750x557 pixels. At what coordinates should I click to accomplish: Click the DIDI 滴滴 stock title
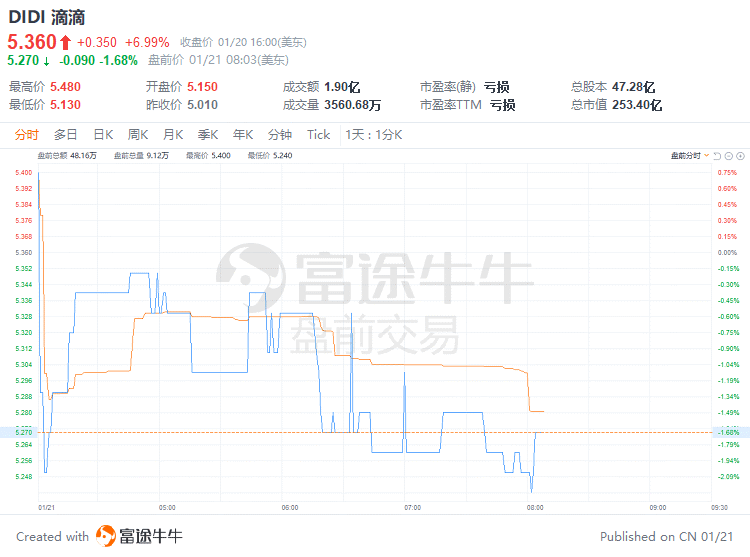coord(47,17)
